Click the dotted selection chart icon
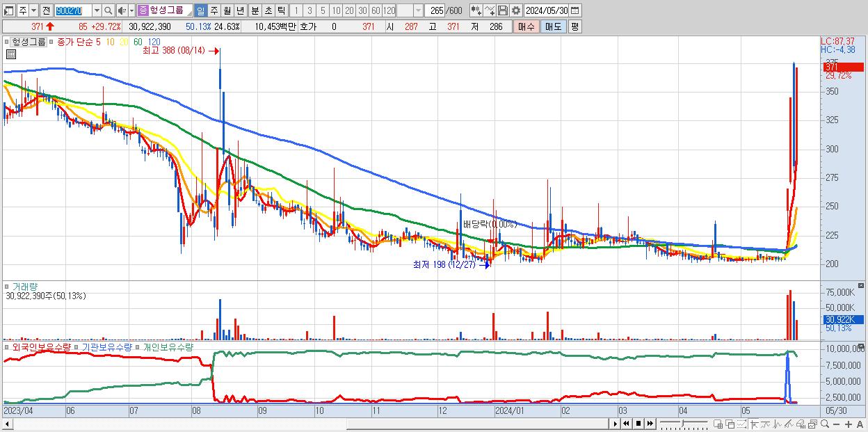The height and width of the screenshot is (432, 868). [741, 424]
